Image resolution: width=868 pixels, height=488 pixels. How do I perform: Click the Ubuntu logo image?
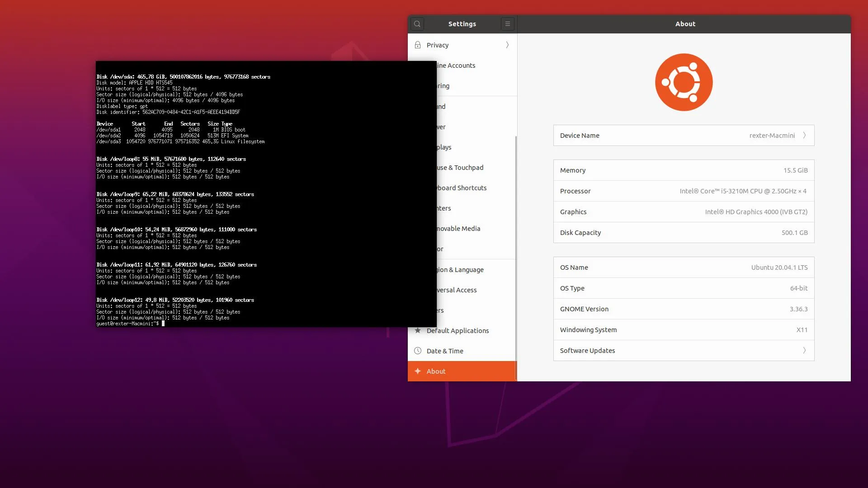tap(684, 82)
